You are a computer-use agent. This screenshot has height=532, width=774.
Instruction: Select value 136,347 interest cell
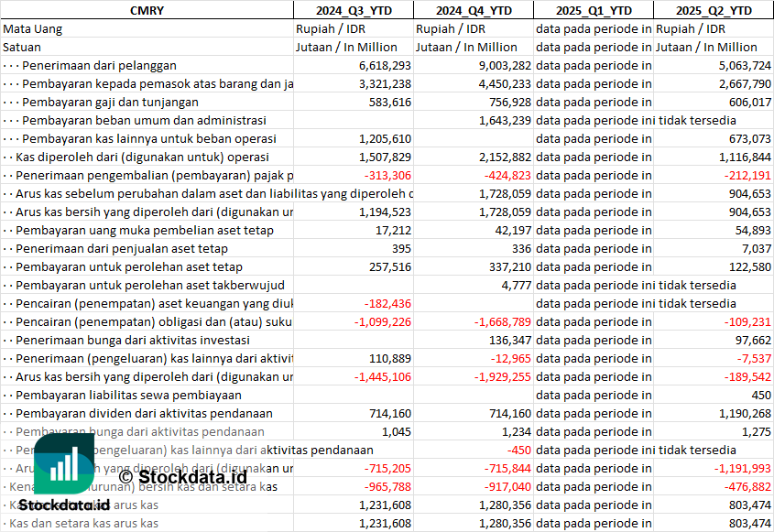[474, 340]
